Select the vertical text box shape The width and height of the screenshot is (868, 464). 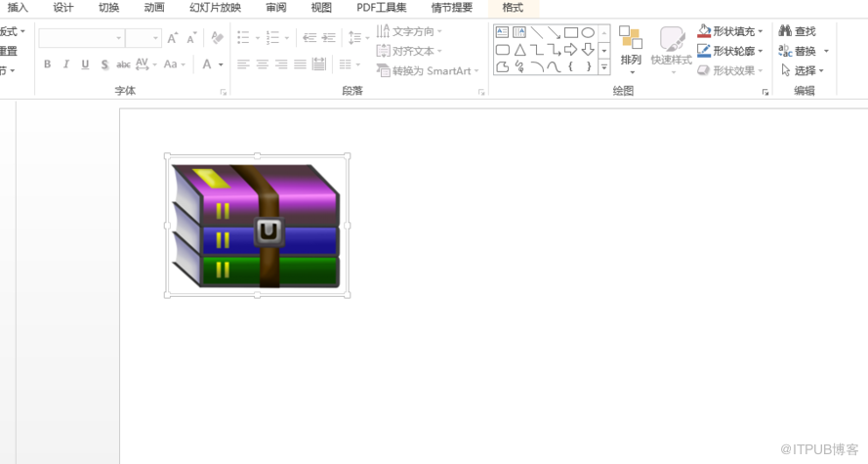point(519,32)
